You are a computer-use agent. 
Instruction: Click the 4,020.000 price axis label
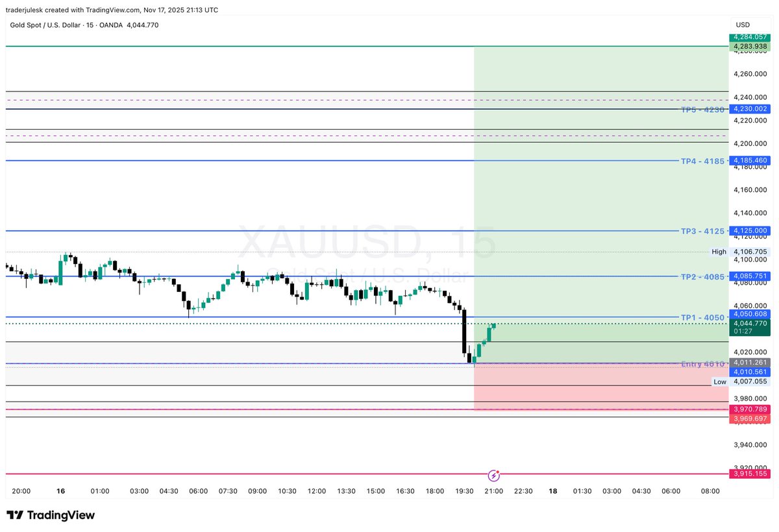point(750,352)
